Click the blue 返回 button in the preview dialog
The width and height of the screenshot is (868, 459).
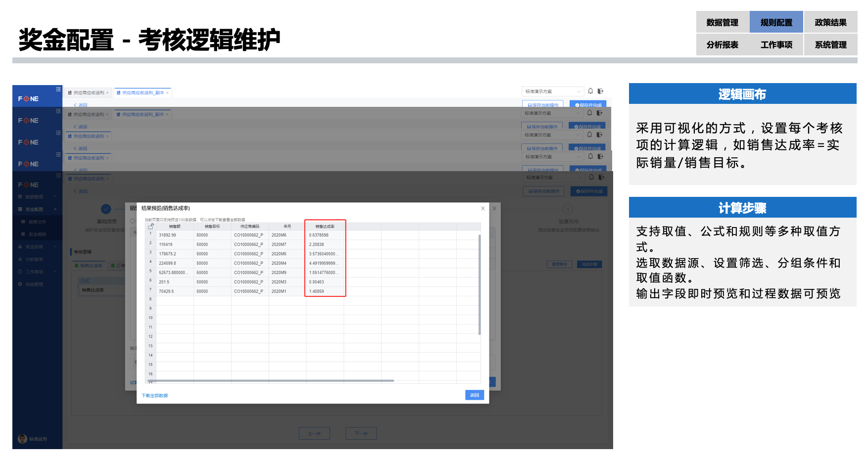[475, 395]
